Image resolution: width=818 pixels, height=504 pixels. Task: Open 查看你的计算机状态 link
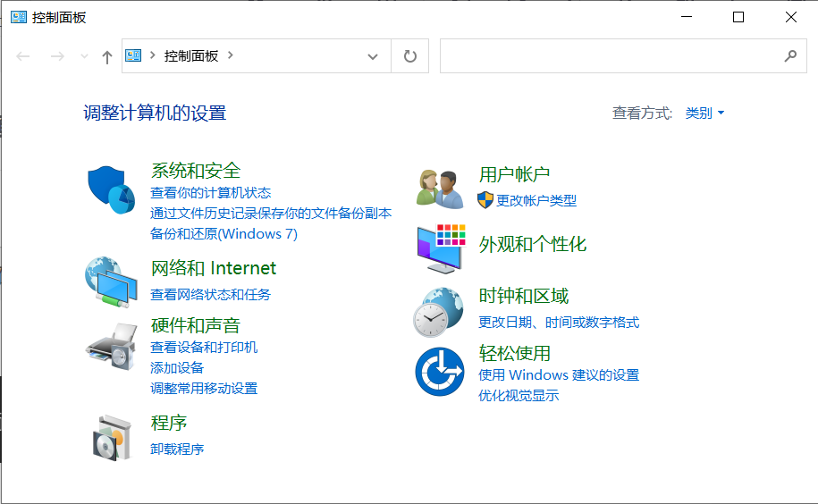point(211,193)
